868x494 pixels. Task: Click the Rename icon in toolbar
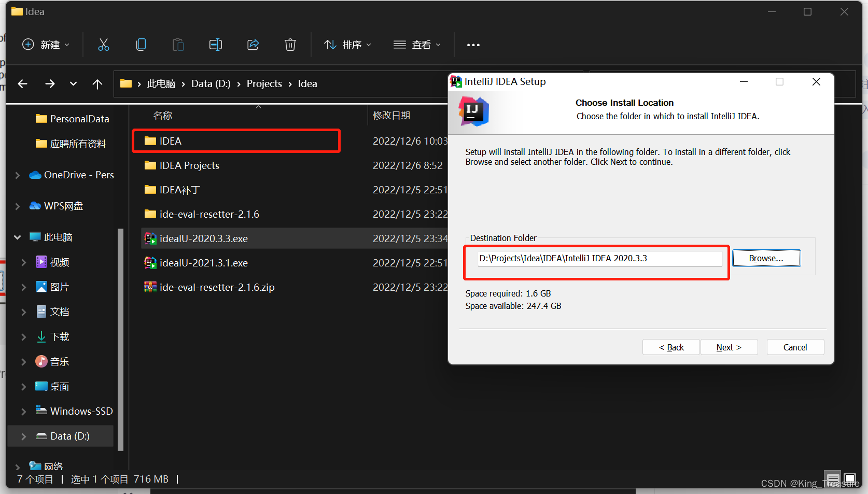tap(216, 45)
